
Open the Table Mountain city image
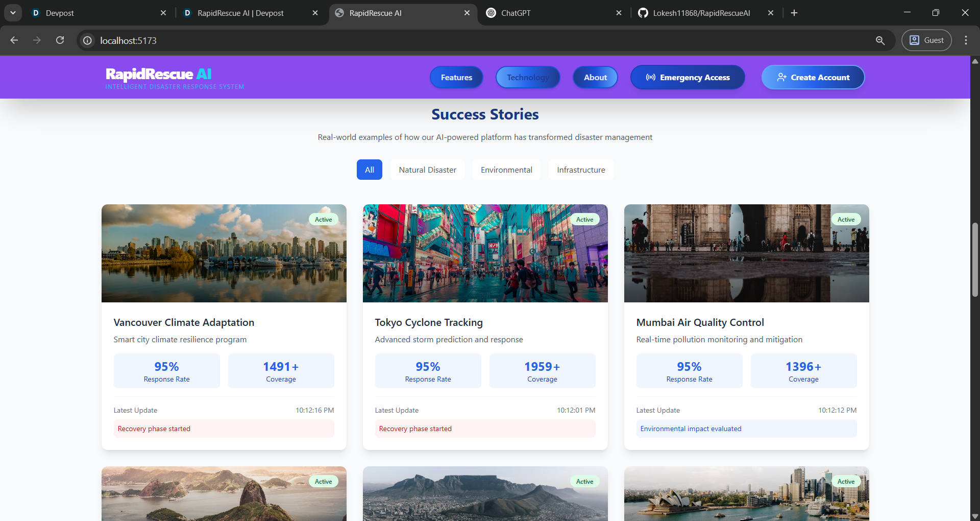485,494
